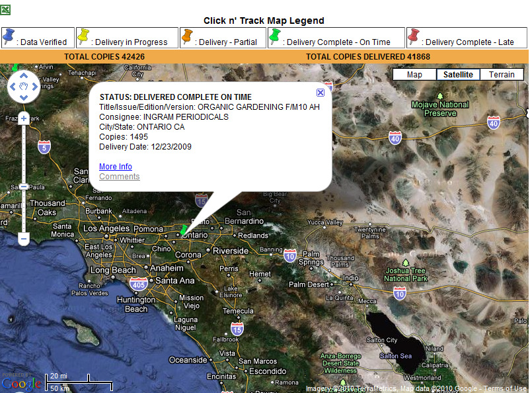Close the delivery info balloon
The width and height of the screenshot is (532, 393).
[x=321, y=93]
